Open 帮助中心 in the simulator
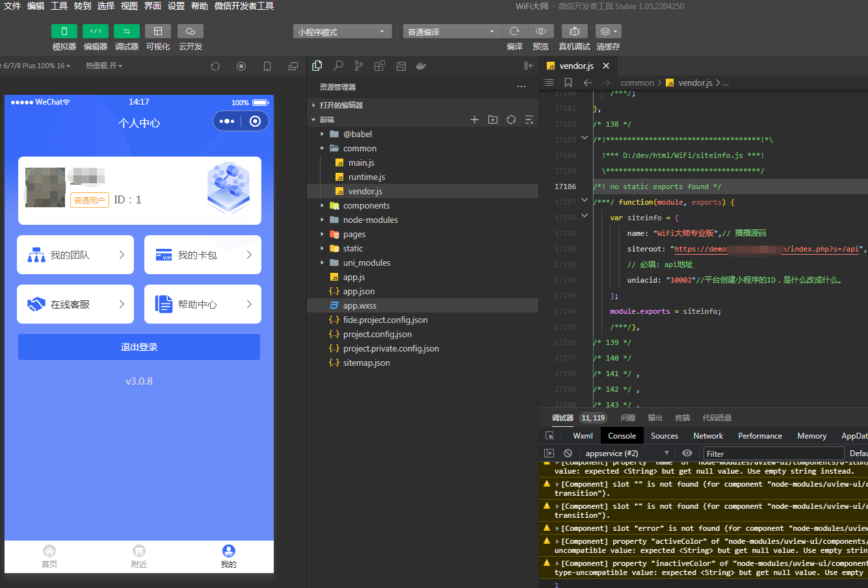The image size is (868, 588). [x=203, y=304]
